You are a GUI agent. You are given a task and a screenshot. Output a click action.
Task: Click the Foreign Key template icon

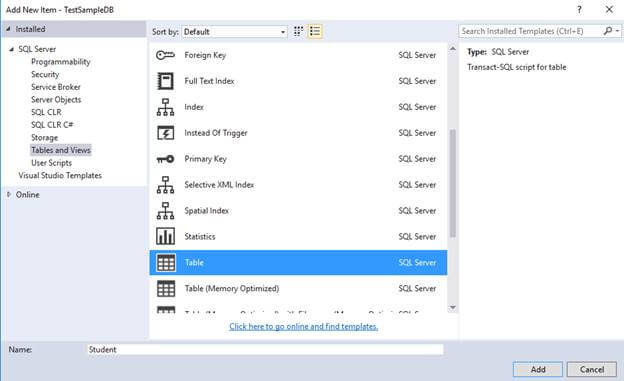point(165,55)
